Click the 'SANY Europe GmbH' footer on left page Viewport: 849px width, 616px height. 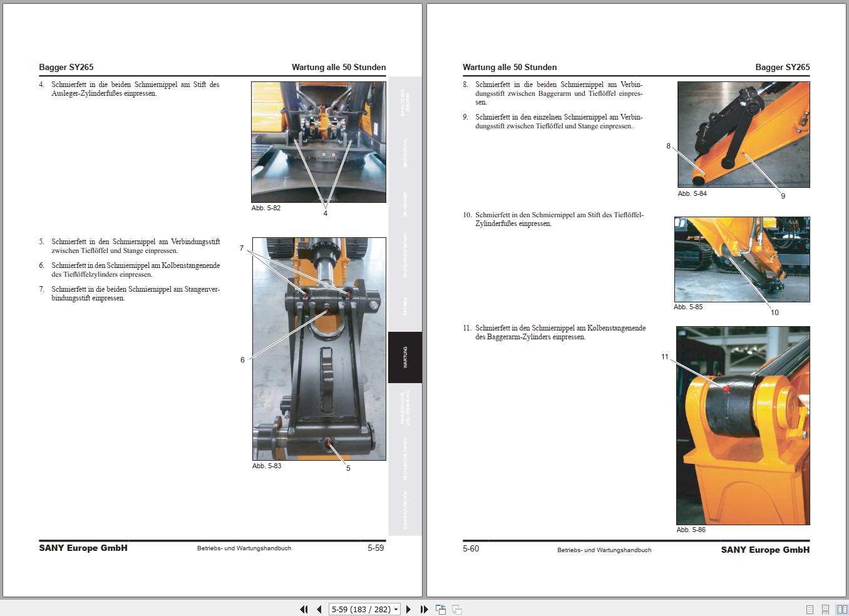pos(83,548)
